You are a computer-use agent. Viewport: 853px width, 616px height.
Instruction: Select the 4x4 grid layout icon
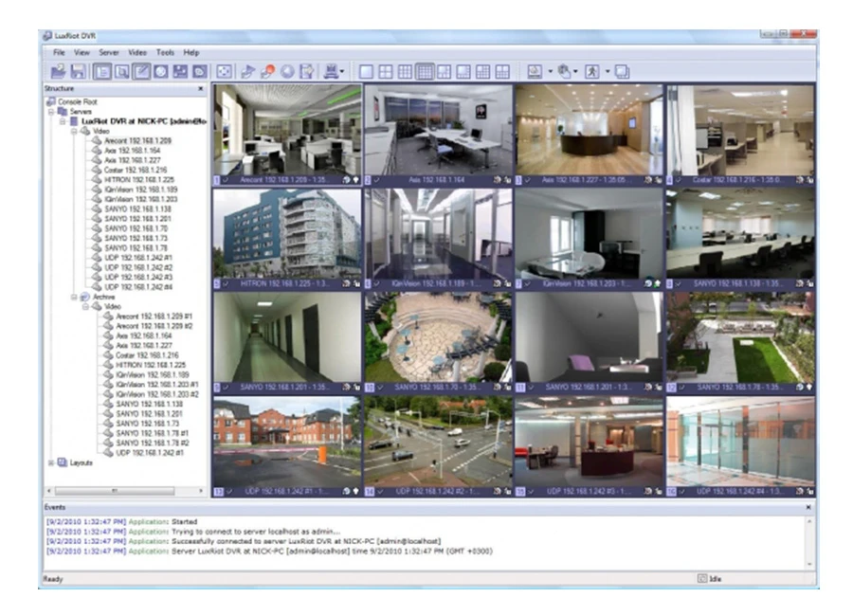point(425,72)
